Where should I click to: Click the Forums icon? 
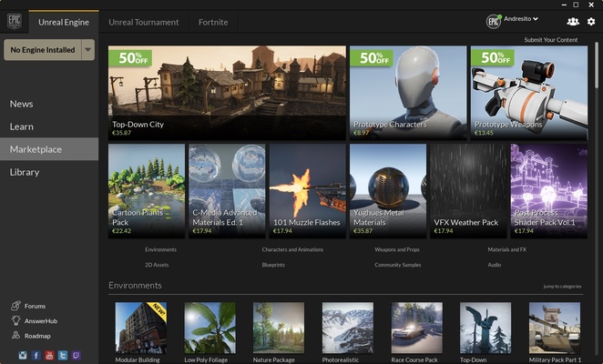15,306
